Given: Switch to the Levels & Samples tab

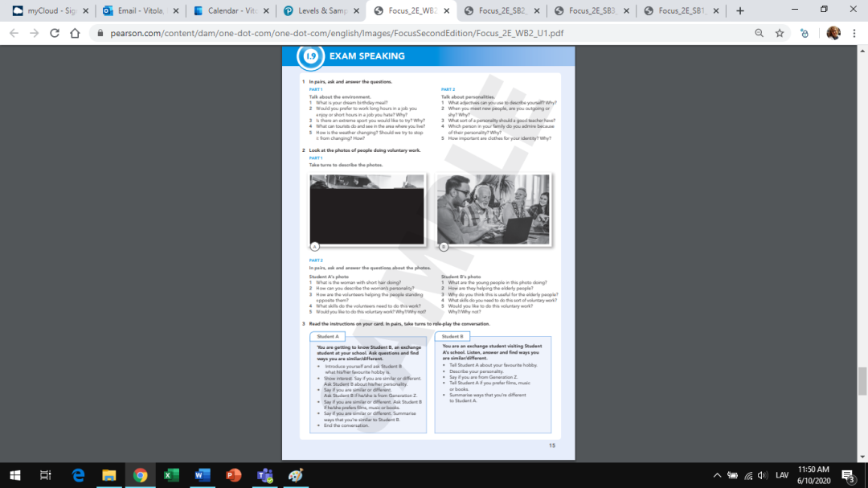Looking at the screenshot, I should [321, 10].
